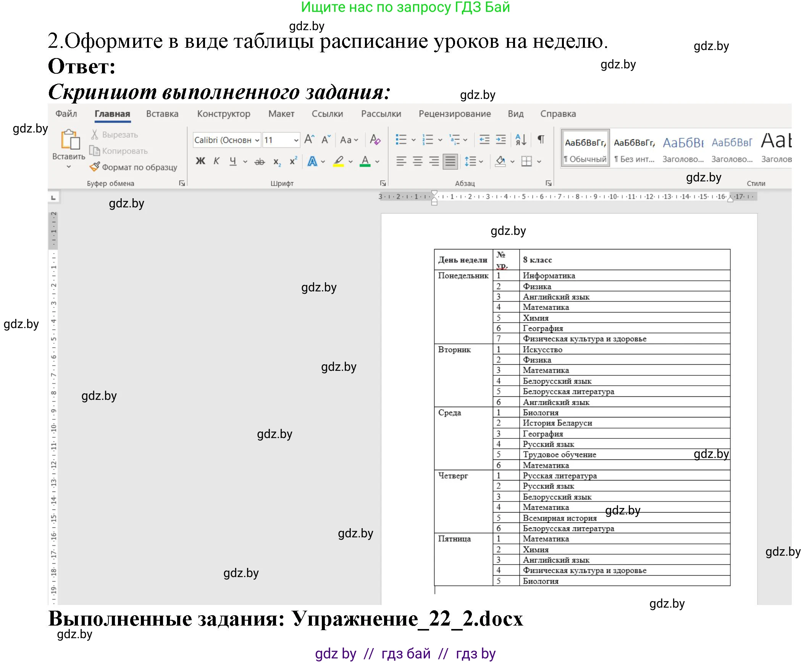Screen dimensions: 812x663
Task: Open the Рецензирование tab
Action: pyautogui.click(x=454, y=113)
